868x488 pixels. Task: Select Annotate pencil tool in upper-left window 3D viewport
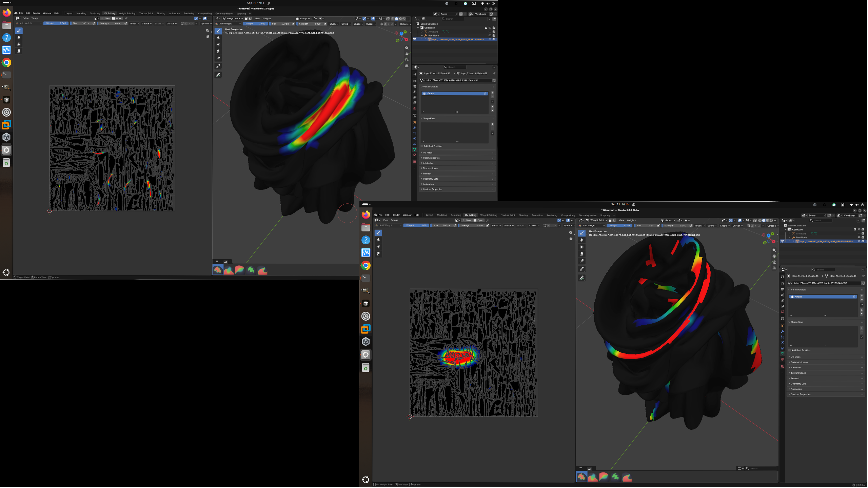click(218, 75)
